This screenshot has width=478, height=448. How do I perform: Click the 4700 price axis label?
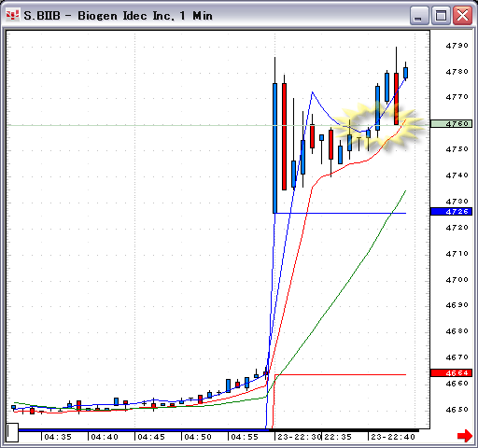pos(457,280)
